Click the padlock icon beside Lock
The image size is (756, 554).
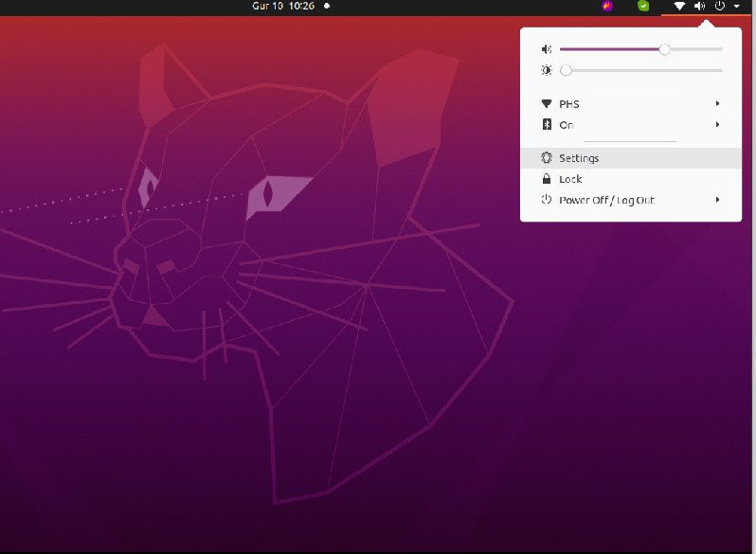pos(547,179)
